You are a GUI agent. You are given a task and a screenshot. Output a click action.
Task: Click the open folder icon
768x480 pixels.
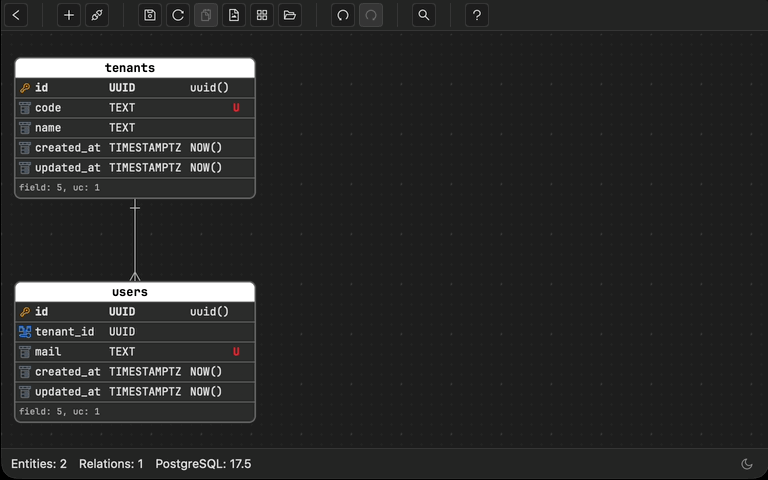tap(289, 15)
